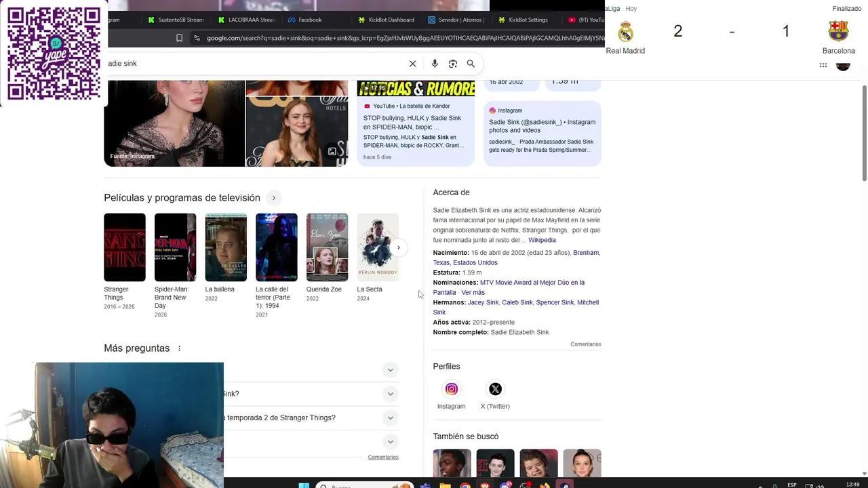Open Texas, Estados Unidos link
Screen dimensions: 868x488
coord(465,263)
